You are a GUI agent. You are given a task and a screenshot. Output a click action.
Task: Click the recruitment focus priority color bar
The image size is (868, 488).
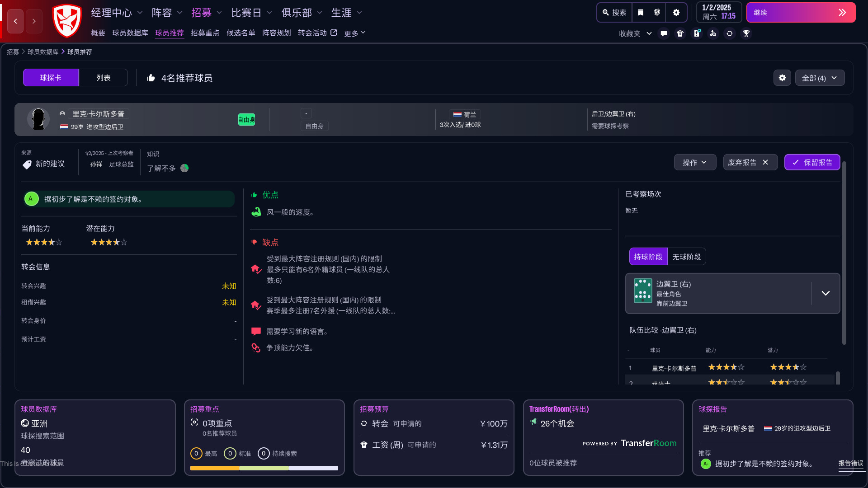264,468
